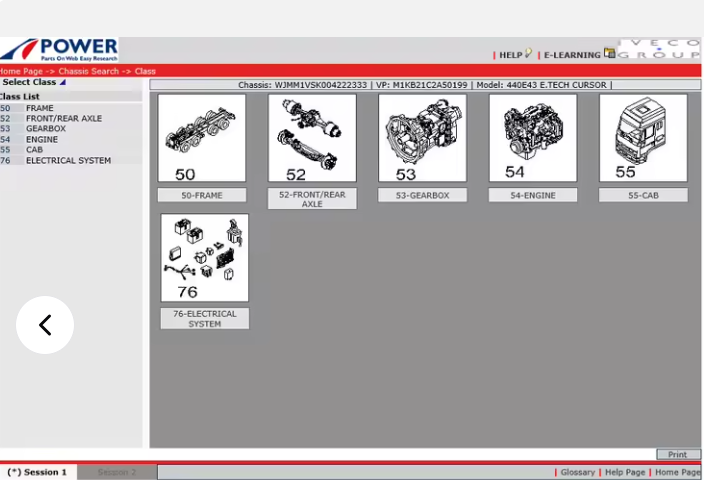Image resolution: width=704 pixels, height=480 pixels.
Task: Select GEARBOX in the class list
Action: click(46, 129)
